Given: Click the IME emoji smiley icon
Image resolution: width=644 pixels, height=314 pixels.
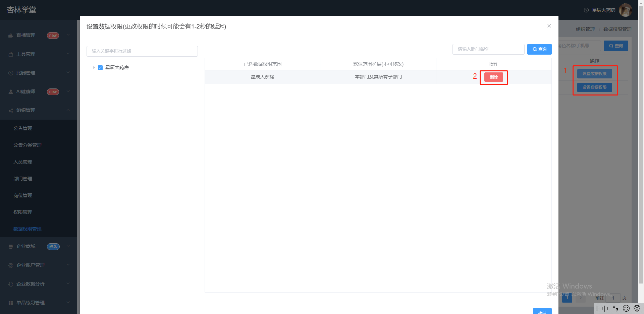Looking at the screenshot, I should pyautogui.click(x=626, y=308).
